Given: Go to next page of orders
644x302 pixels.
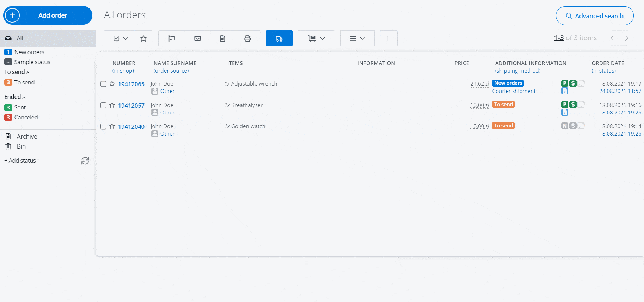Looking at the screenshot, I should [626, 38].
